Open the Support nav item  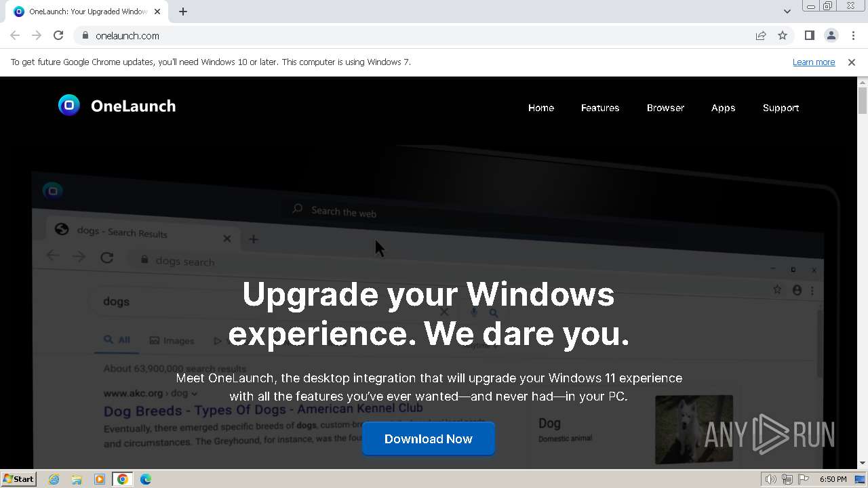tap(781, 108)
